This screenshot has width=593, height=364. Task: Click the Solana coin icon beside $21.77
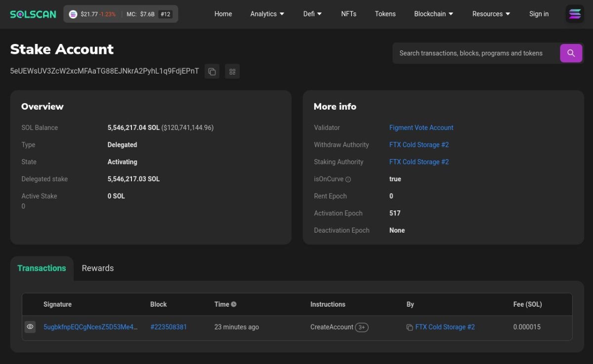point(73,14)
